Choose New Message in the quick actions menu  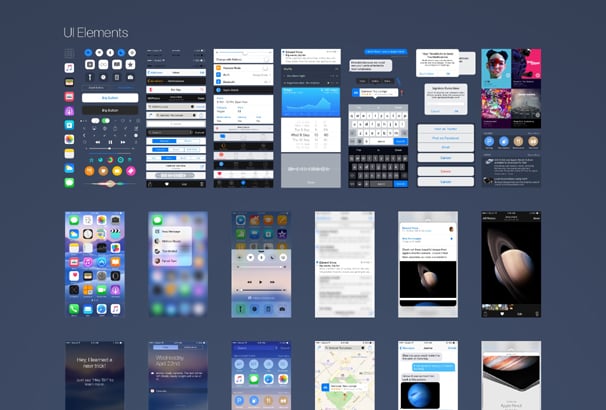[172, 231]
